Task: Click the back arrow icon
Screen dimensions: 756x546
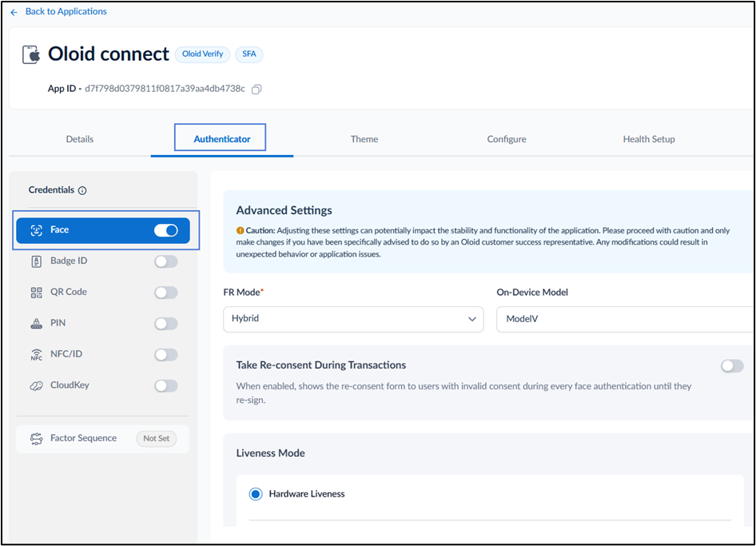Action: coord(14,12)
